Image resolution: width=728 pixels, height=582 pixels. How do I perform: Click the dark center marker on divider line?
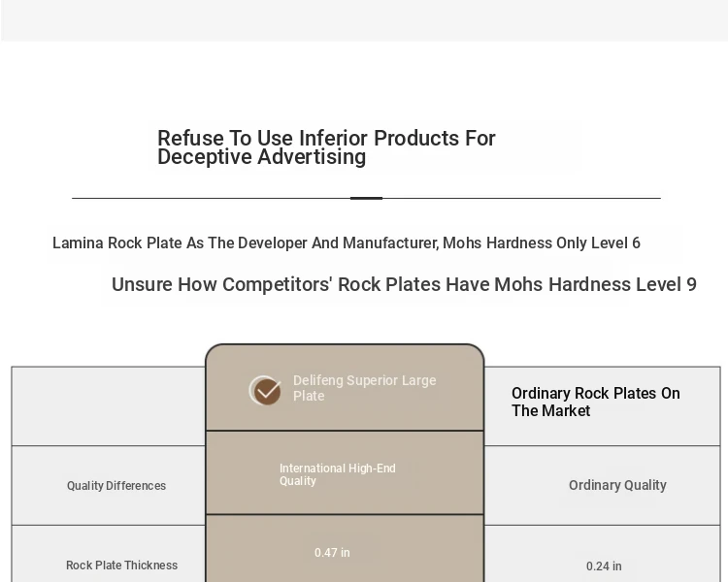pyautogui.click(x=366, y=198)
